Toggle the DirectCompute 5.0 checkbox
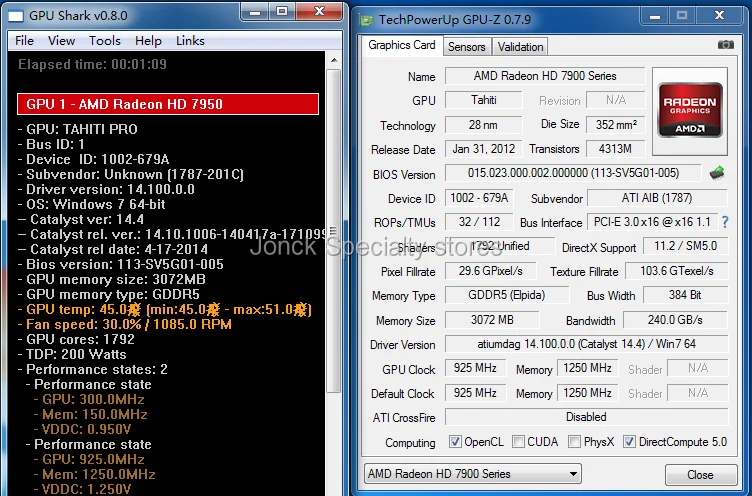Image resolution: width=752 pixels, height=496 pixels. pyautogui.click(x=629, y=441)
